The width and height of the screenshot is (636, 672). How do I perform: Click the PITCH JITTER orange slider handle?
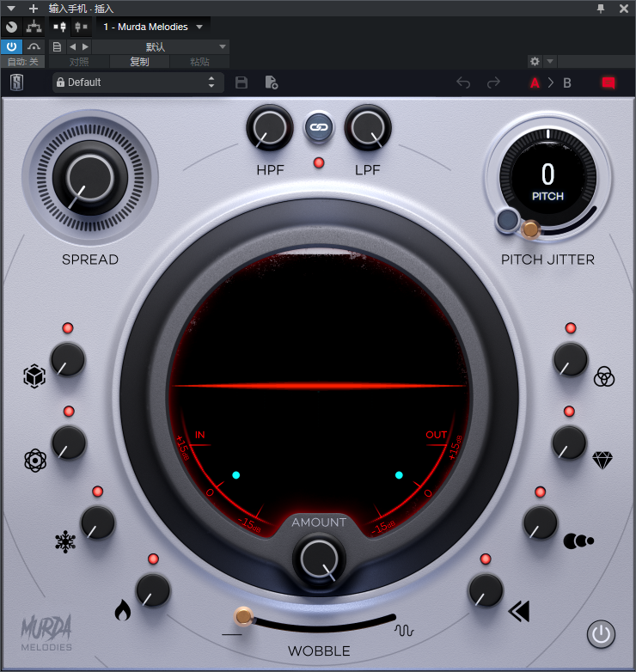coord(530,229)
